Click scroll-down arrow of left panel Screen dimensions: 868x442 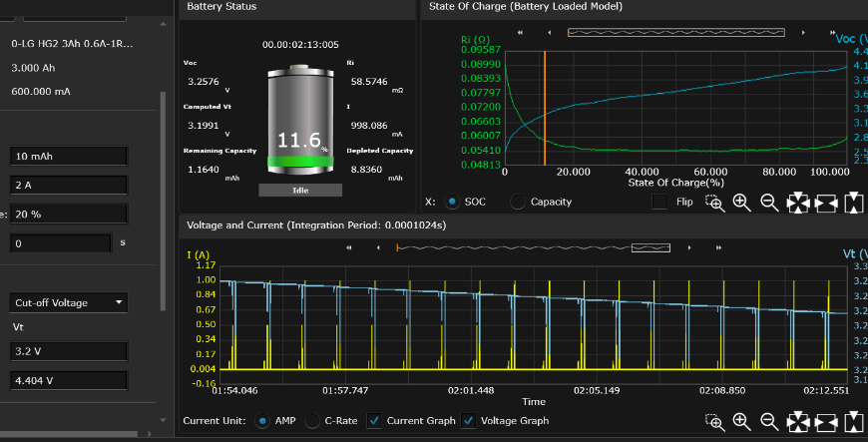pyautogui.click(x=163, y=420)
